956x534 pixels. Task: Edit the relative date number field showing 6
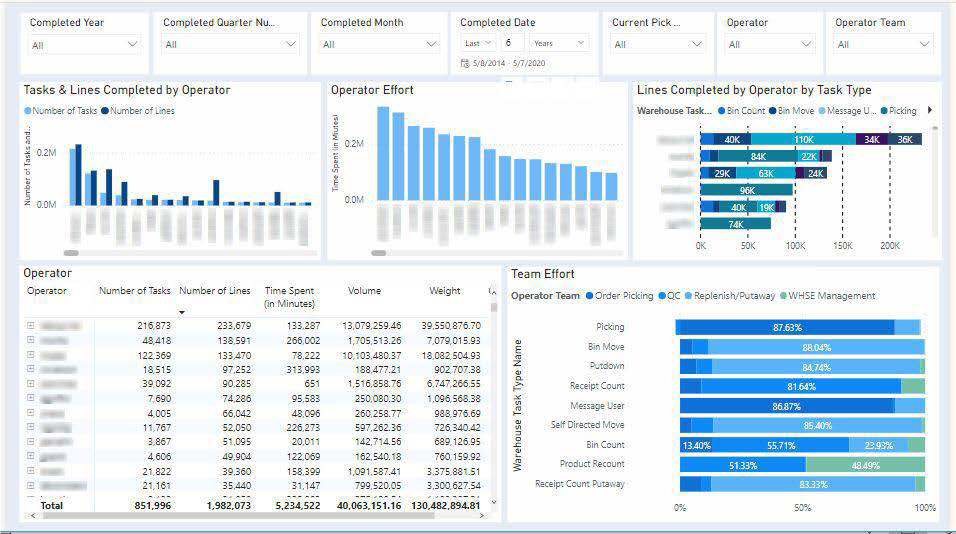512,43
